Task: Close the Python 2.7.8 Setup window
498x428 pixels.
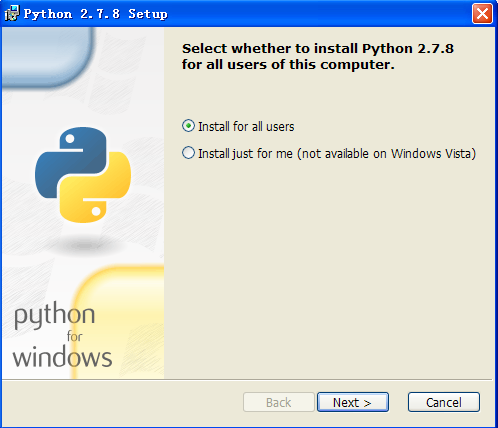Action: [x=482, y=14]
